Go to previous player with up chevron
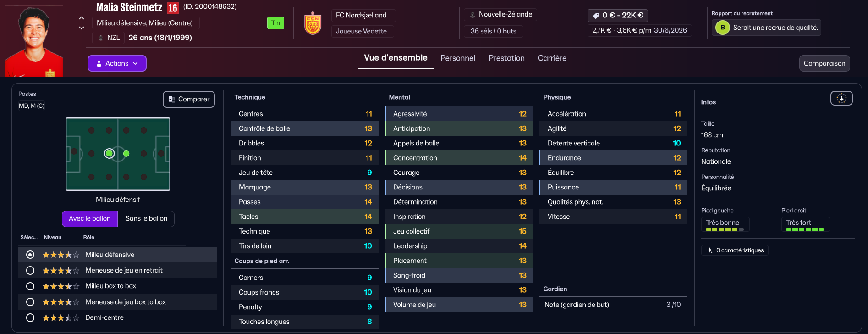 [x=82, y=18]
